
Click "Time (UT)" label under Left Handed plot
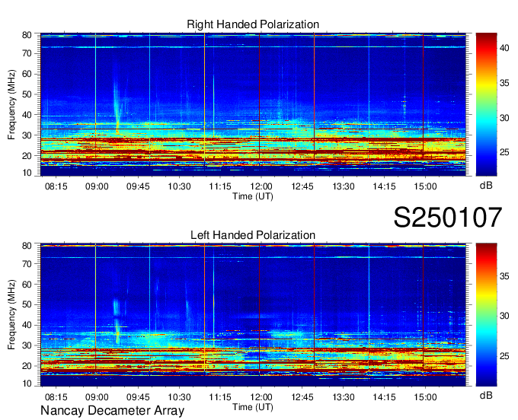pyautogui.click(x=253, y=407)
